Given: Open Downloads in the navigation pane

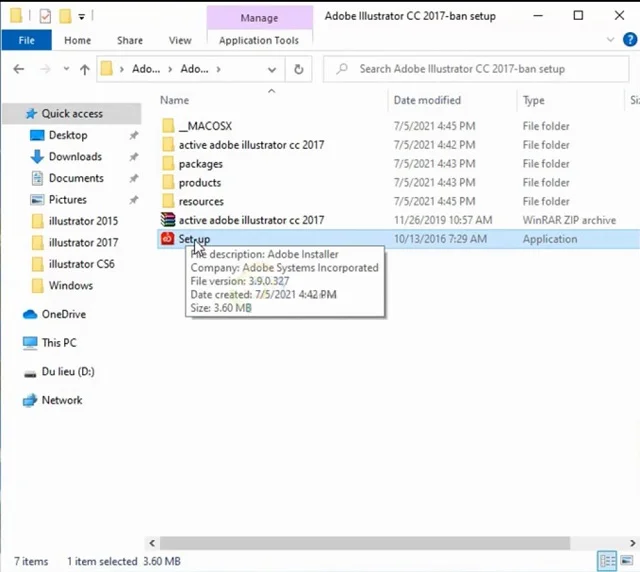Looking at the screenshot, I should 75,156.
